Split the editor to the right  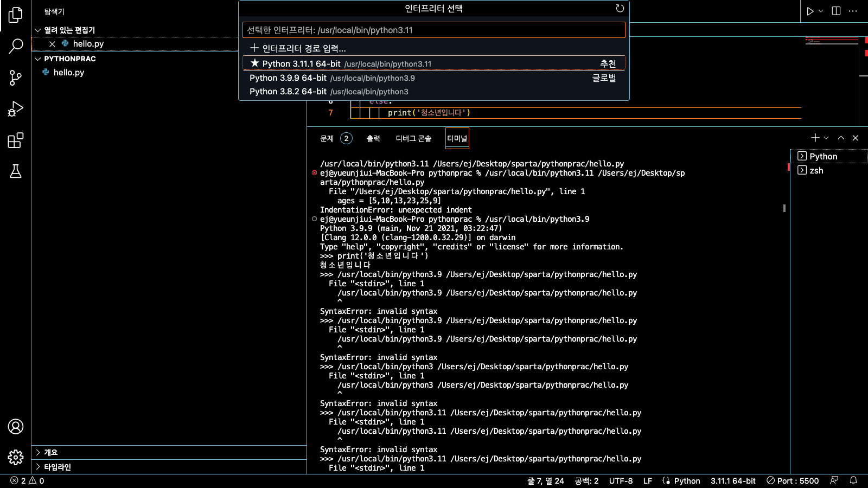(x=836, y=11)
